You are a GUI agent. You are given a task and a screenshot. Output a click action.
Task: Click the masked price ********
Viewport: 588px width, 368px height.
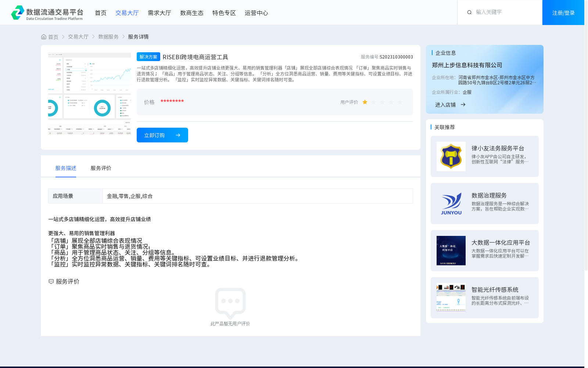click(172, 101)
